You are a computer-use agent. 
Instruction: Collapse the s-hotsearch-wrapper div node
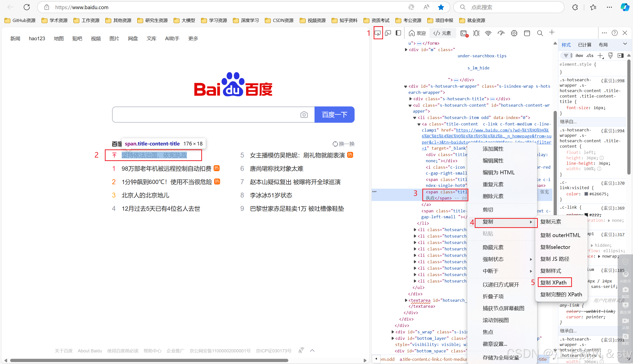(x=406, y=86)
